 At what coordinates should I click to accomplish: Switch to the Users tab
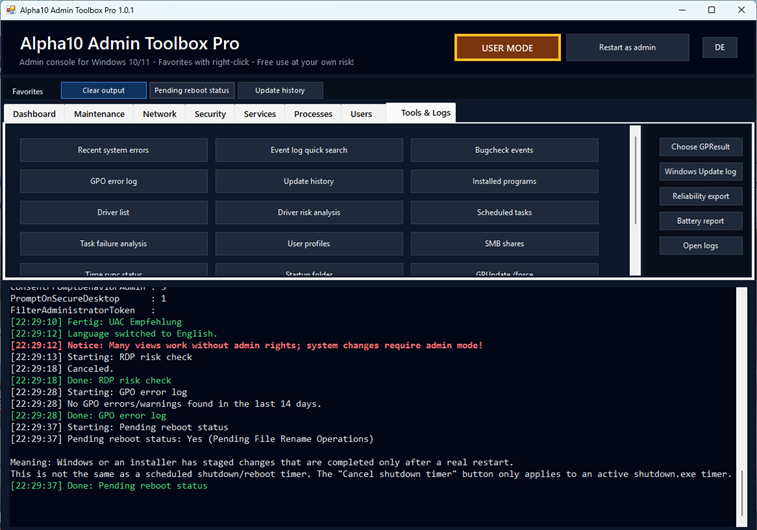(x=361, y=114)
